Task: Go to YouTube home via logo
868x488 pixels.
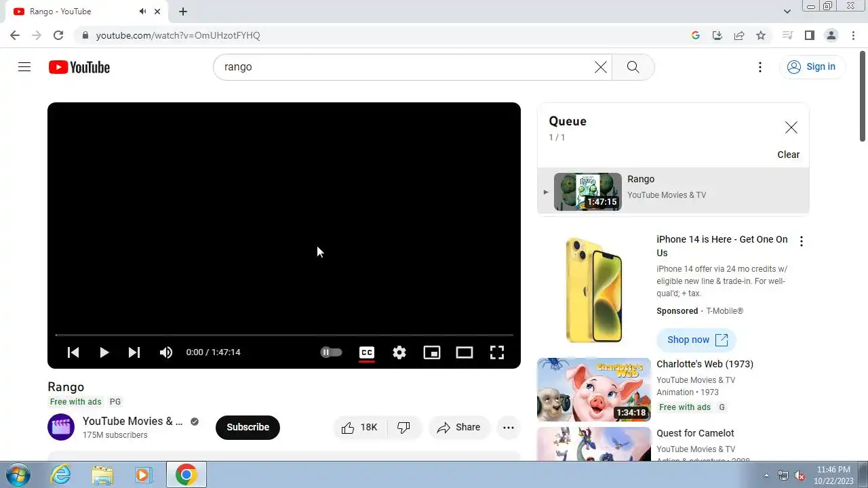Action: pyautogui.click(x=79, y=67)
